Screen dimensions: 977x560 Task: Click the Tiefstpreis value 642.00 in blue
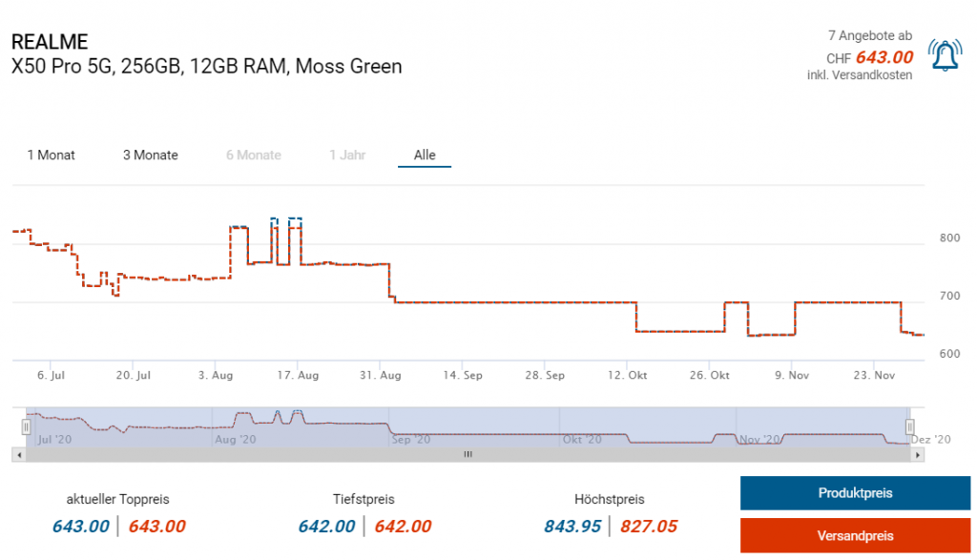pyautogui.click(x=326, y=527)
